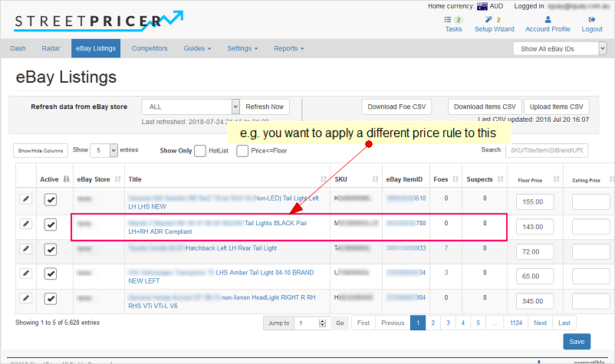Image resolution: width=615 pixels, height=364 pixels.
Task: Click the blue Save button
Action: [576, 342]
